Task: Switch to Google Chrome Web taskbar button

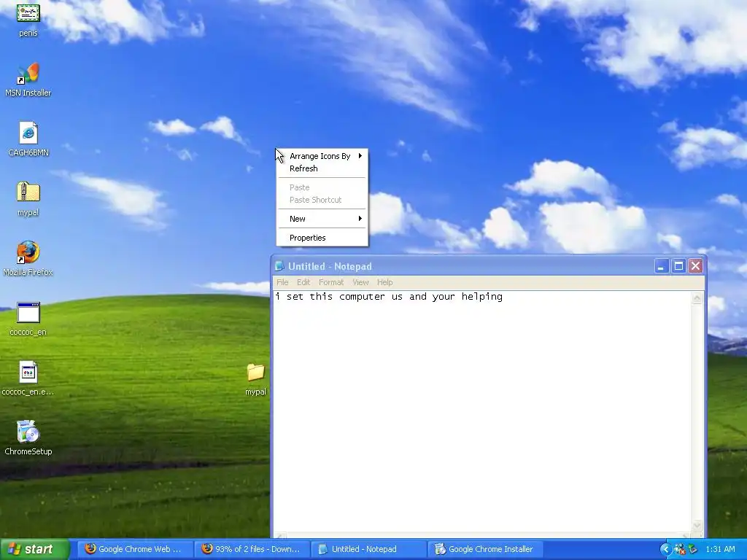Action: (135, 549)
